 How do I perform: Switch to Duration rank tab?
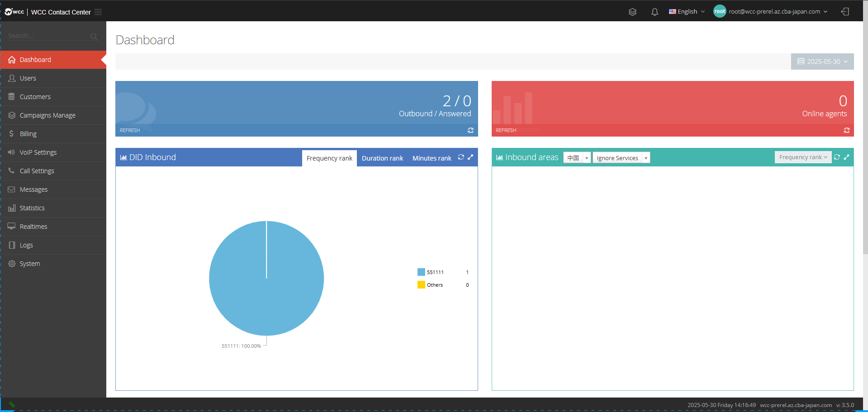(382, 158)
